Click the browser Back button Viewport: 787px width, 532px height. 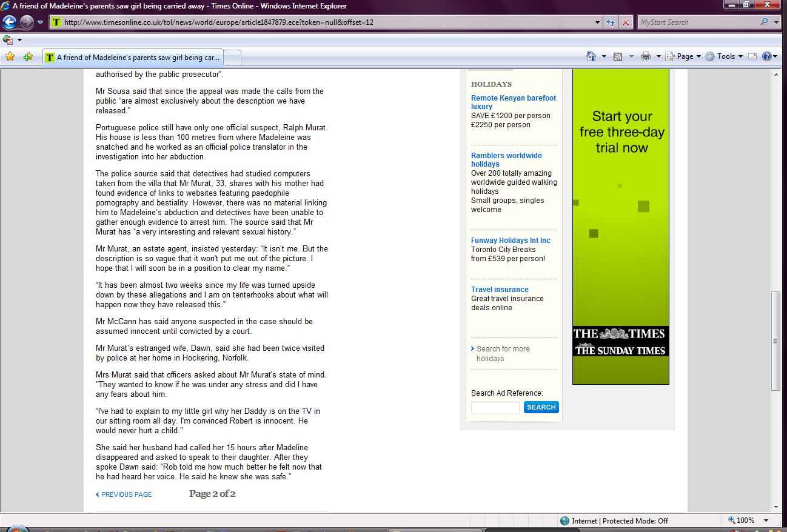9,22
